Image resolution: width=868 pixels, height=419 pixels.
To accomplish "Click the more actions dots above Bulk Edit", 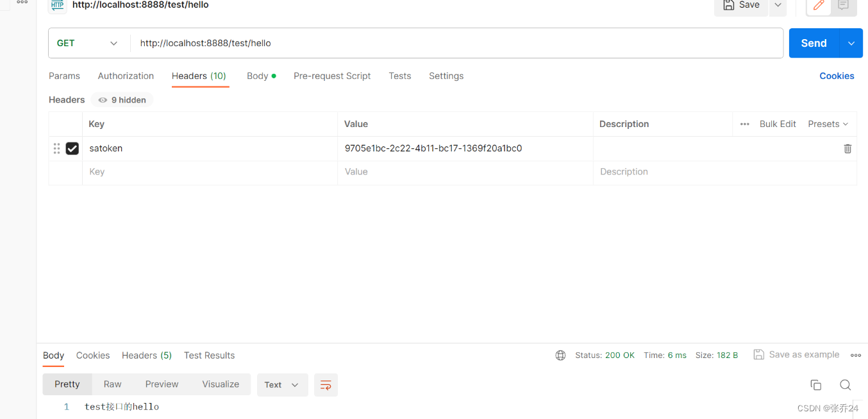I will point(744,123).
